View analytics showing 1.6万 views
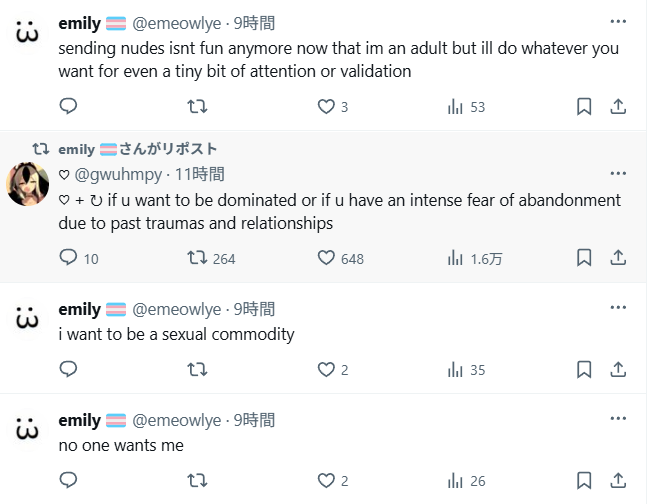 click(475, 258)
